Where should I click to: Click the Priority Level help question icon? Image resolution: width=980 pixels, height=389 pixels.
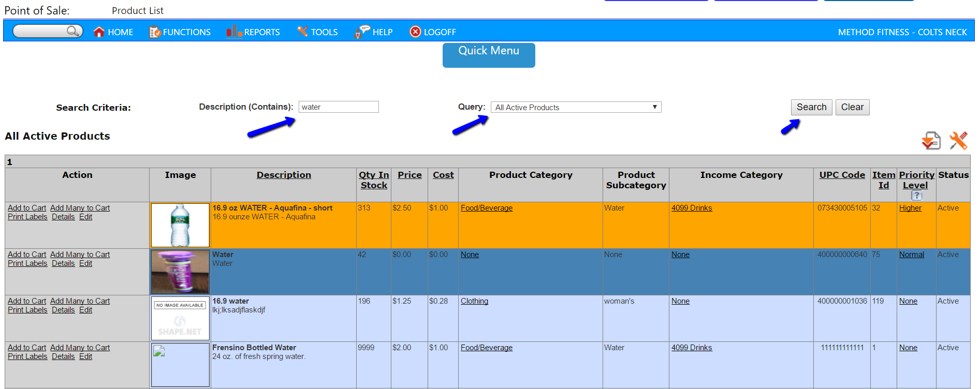916,196
